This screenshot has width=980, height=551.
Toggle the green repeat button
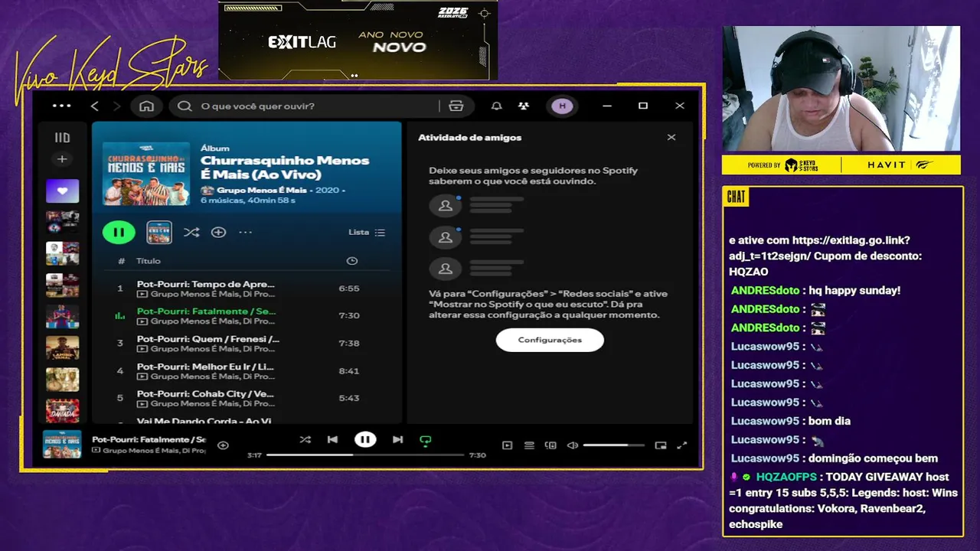[x=426, y=440]
